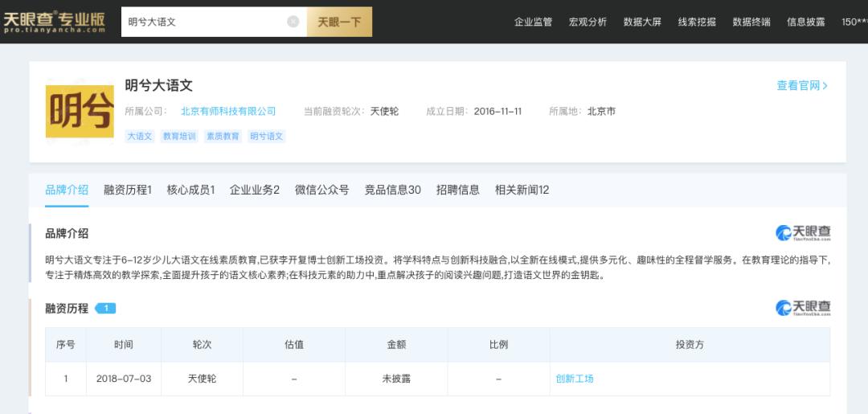Expand the account menu 150***

coord(854,22)
